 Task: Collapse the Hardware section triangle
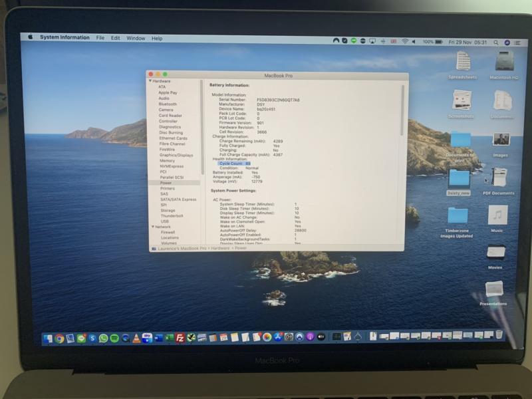[150, 80]
